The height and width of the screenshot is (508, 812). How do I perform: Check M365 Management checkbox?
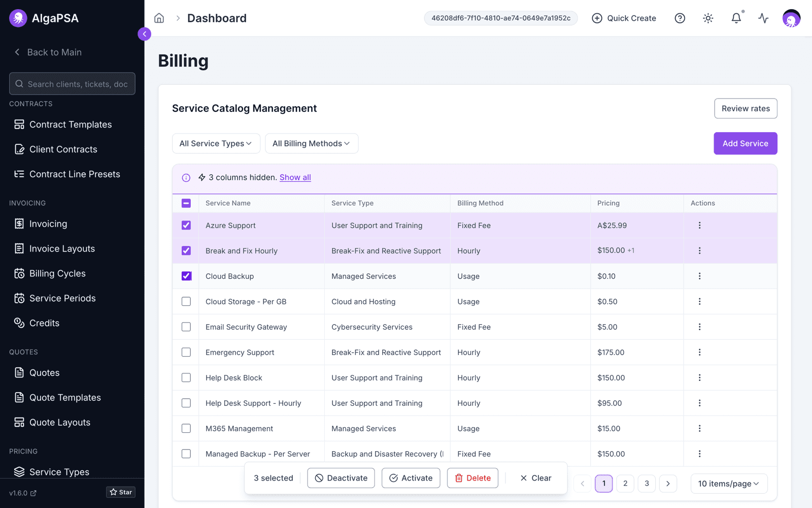(x=186, y=429)
